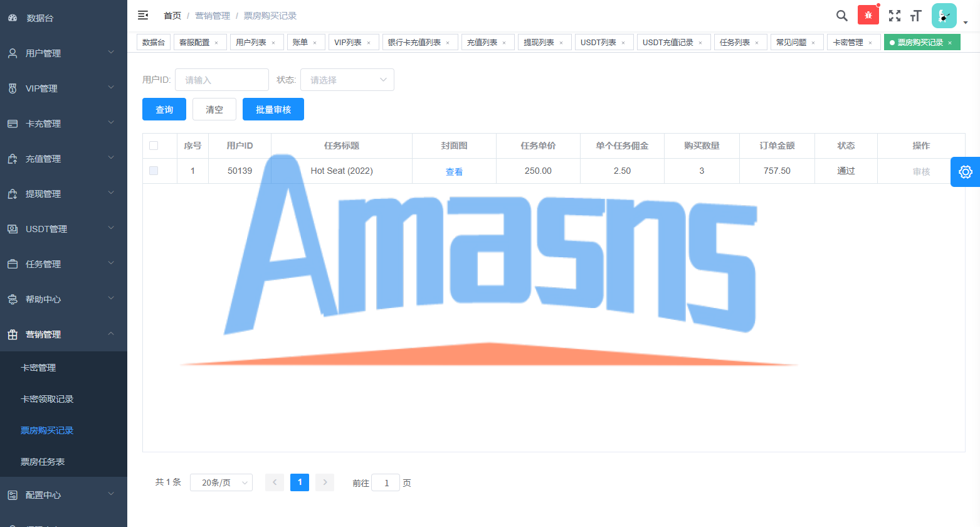Open the 20条/页 page size dropdown

[x=221, y=482]
